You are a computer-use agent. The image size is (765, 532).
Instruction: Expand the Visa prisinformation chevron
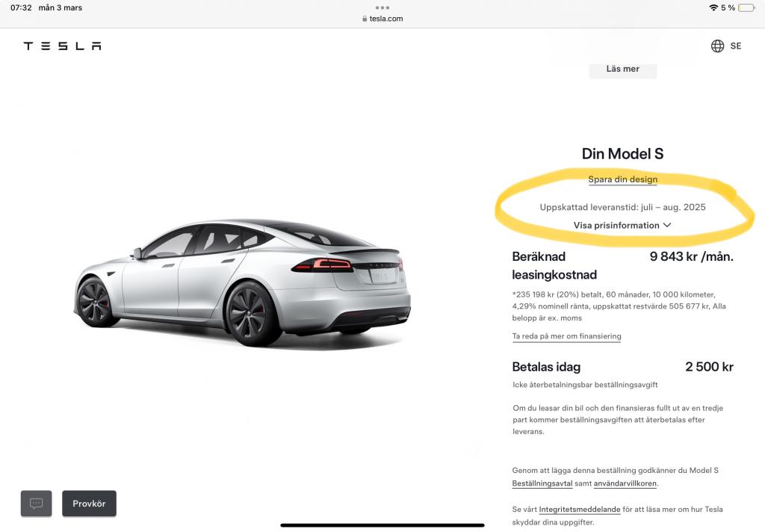(667, 225)
